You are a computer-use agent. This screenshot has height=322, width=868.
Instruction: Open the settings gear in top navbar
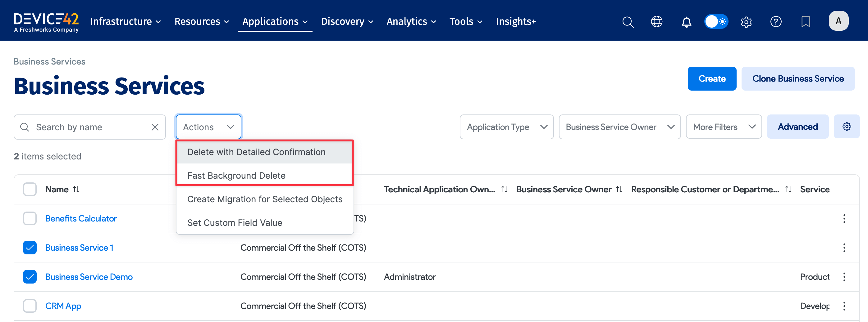(x=746, y=22)
